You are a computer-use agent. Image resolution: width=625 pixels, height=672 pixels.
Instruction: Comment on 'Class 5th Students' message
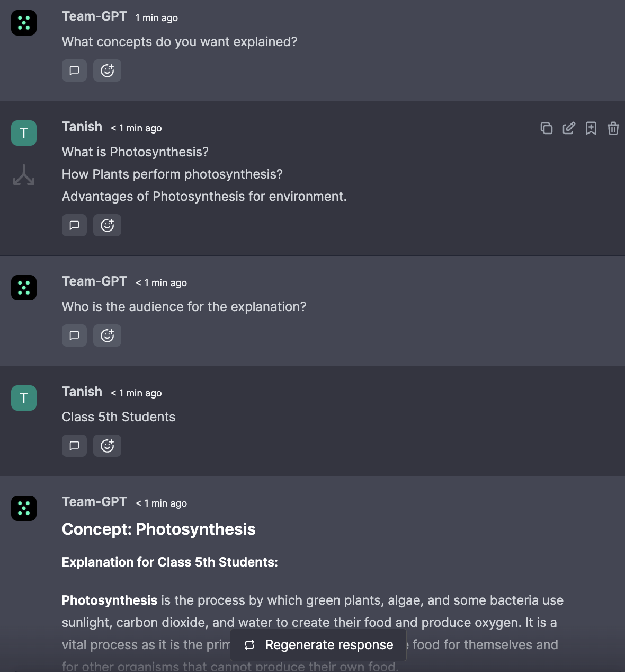click(74, 446)
